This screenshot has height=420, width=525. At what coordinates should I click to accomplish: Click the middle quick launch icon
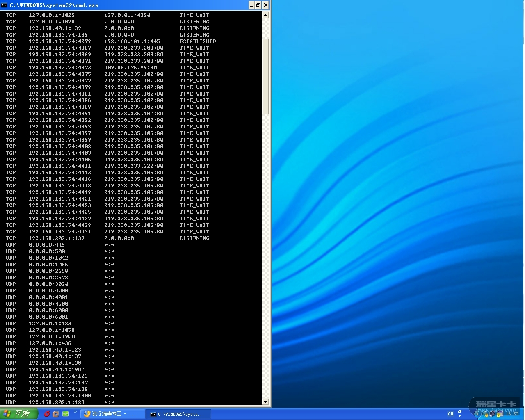tap(56, 414)
